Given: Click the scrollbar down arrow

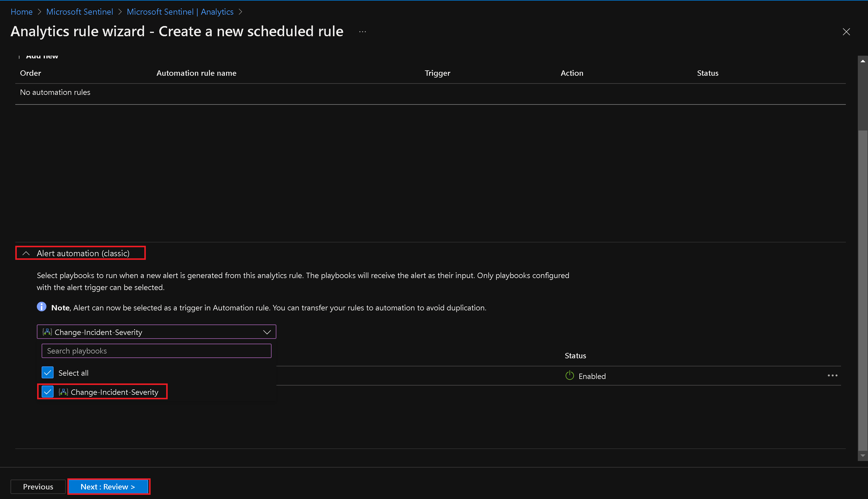Looking at the screenshot, I should click(863, 456).
